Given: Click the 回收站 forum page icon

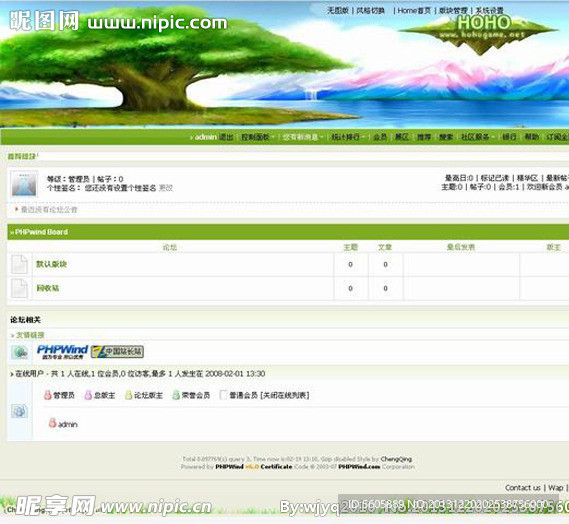Looking at the screenshot, I should (19, 288).
